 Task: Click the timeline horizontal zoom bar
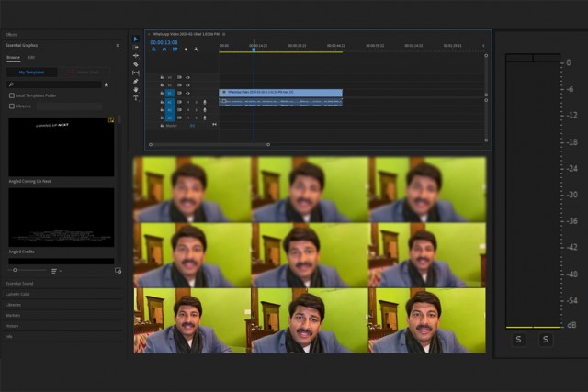tap(209, 145)
